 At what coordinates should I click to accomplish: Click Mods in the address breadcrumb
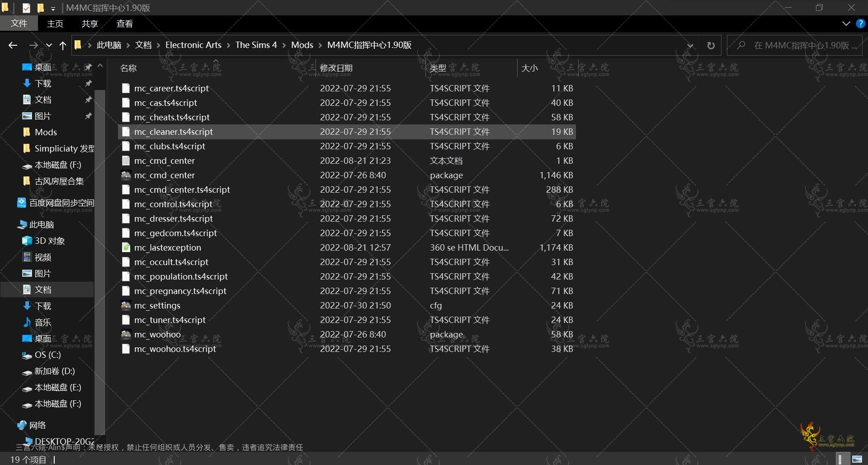click(x=302, y=45)
